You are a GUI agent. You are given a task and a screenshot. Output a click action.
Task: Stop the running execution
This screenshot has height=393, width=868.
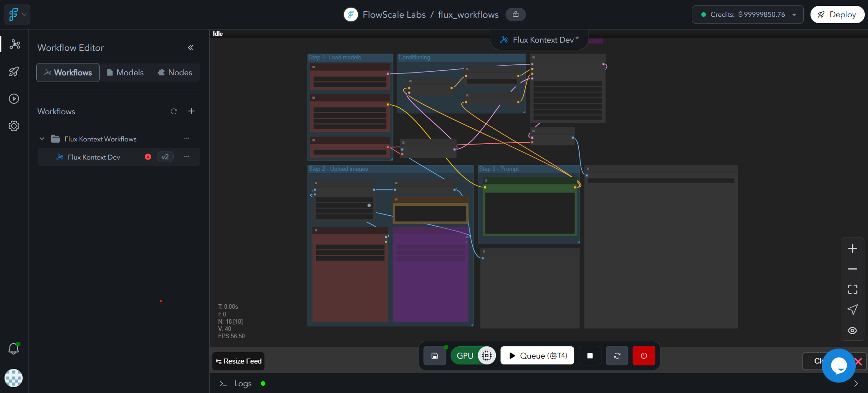[590, 356]
